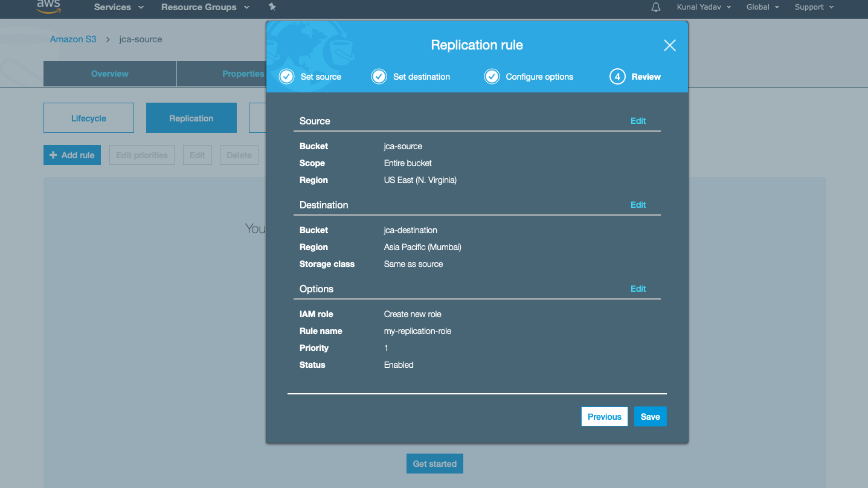Open the notifications bell
The width and height of the screenshot is (868, 488).
(x=656, y=7)
